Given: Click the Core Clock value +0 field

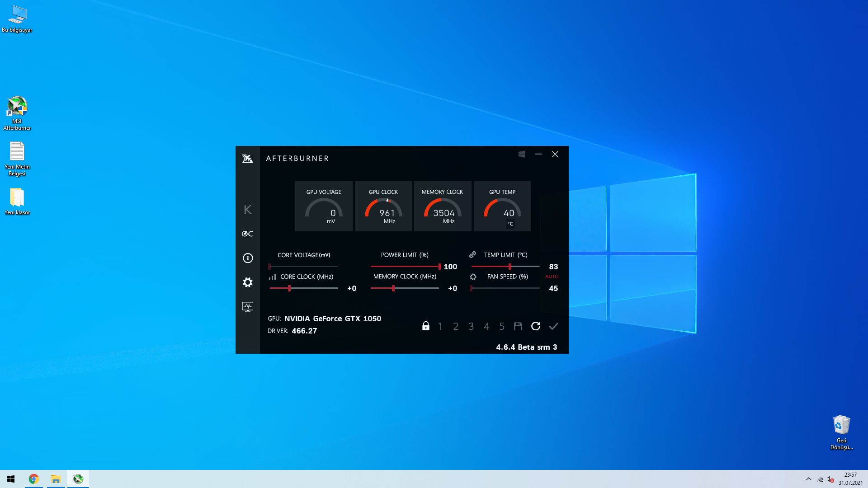Looking at the screenshot, I should pos(352,288).
